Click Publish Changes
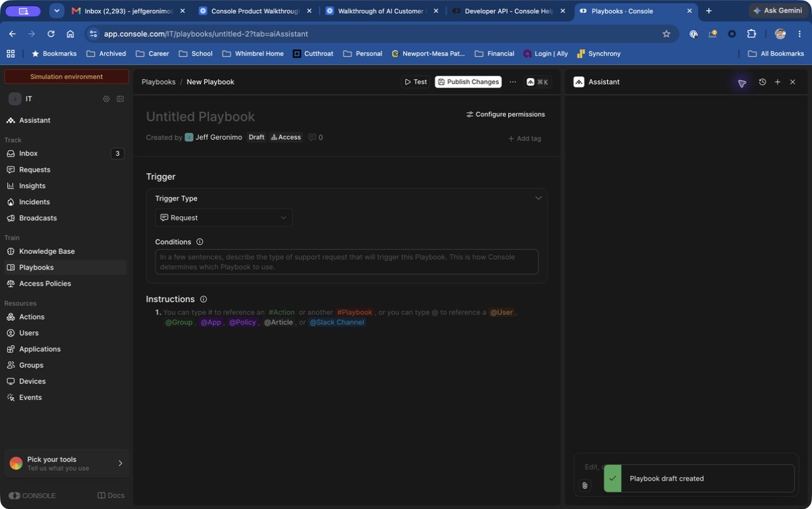 468,82
